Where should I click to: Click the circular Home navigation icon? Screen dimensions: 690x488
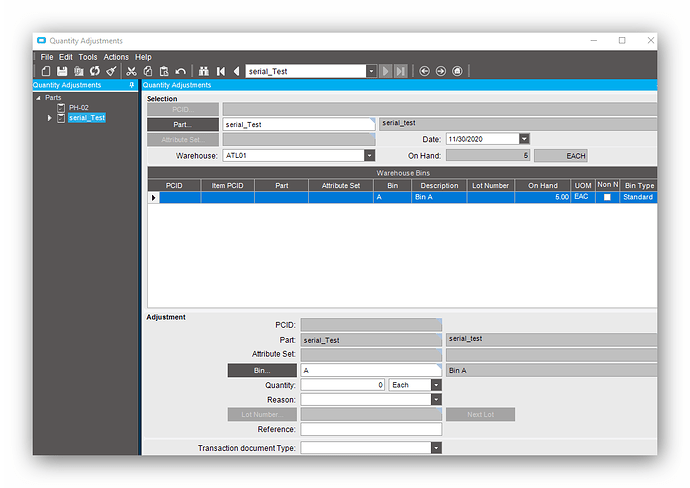tap(457, 71)
